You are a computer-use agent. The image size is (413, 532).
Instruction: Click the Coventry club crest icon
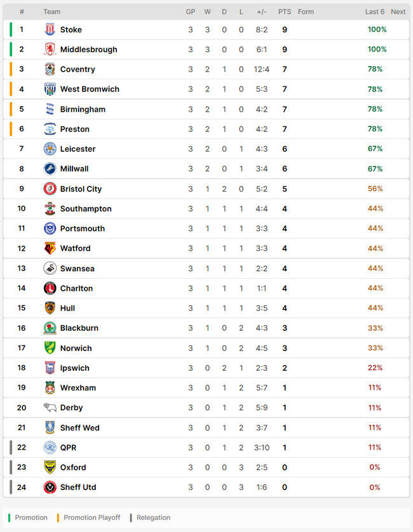(50, 69)
